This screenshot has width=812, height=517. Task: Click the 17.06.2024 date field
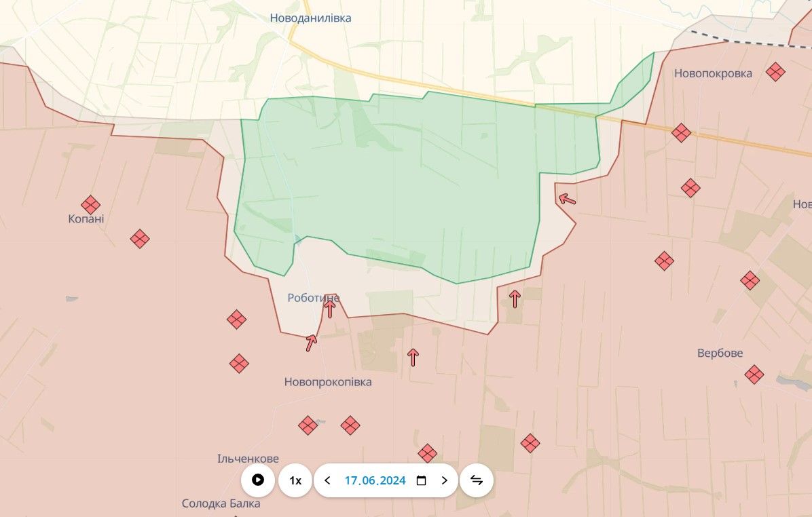pyautogui.click(x=375, y=481)
